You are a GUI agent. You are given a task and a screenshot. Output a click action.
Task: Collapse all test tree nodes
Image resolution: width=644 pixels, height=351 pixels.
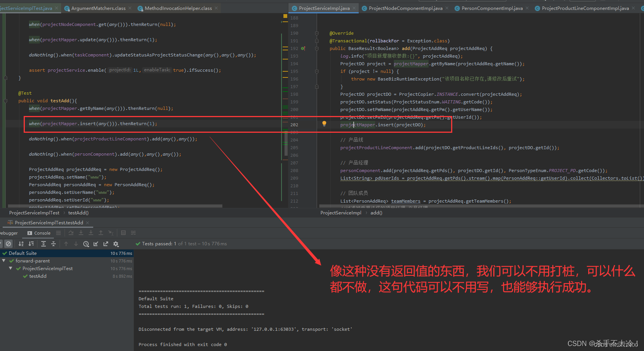coord(53,244)
